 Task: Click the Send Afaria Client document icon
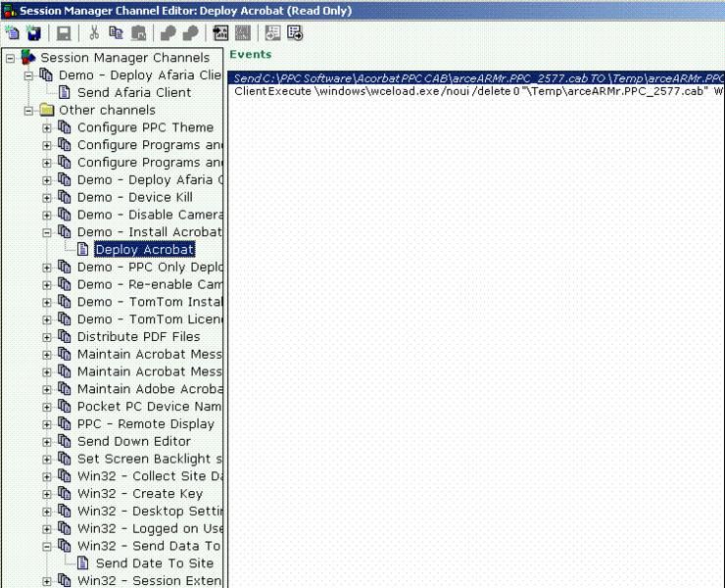(x=65, y=92)
